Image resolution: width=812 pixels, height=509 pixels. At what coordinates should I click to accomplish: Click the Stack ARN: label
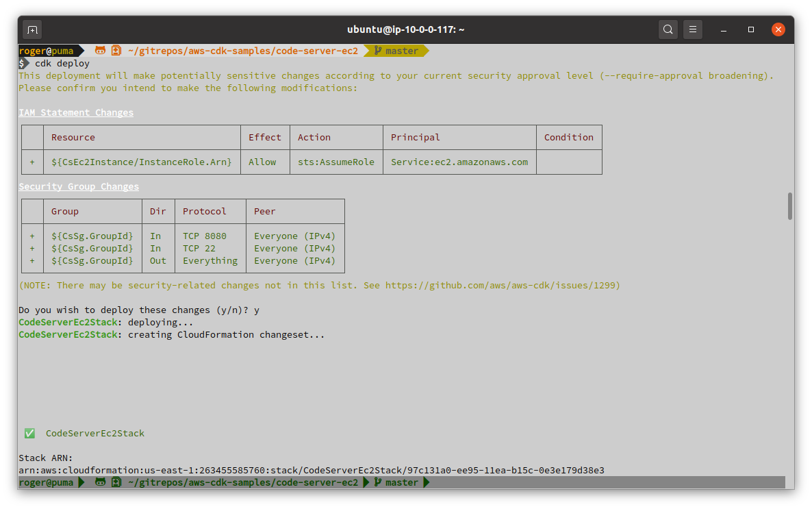(x=46, y=458)
